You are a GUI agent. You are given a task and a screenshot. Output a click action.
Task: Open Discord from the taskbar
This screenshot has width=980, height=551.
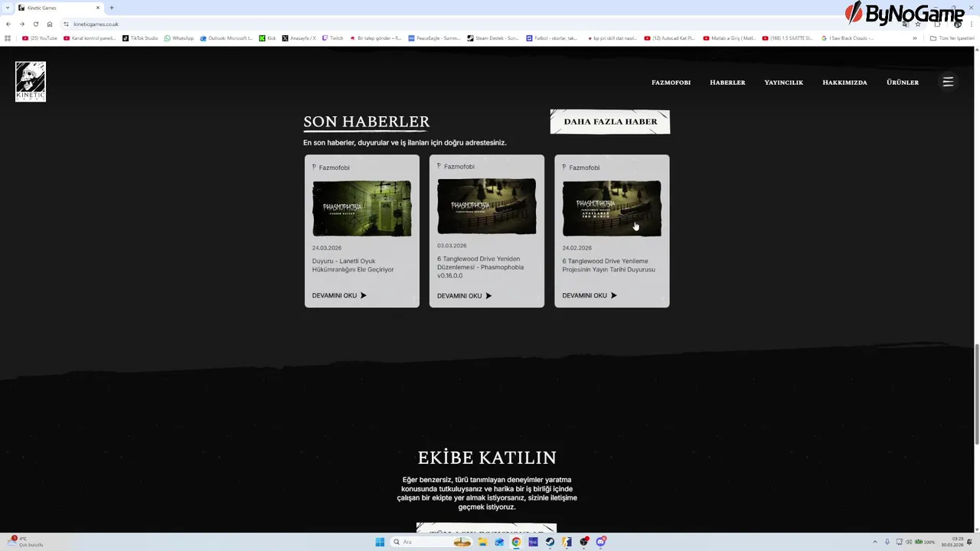coord(601,542)
